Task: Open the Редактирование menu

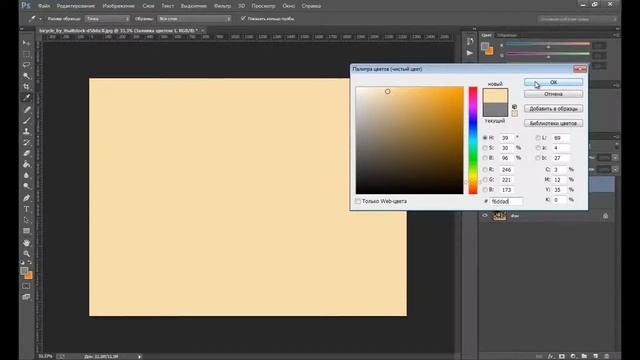Action: (x=76, y=6)
